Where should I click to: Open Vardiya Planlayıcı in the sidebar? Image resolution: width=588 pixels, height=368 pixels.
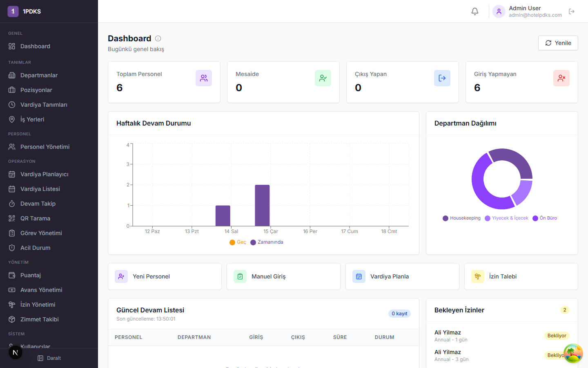click(44, 174)
